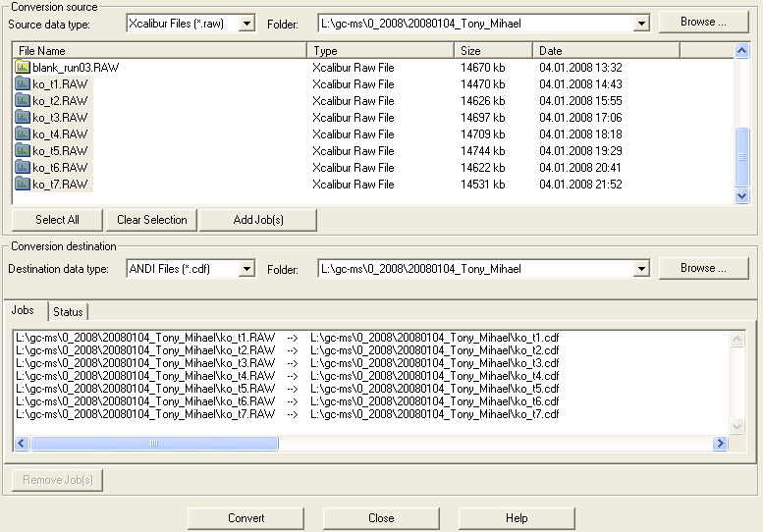Open the Destination data type dropdown
Screen dimensions: 763x532
pyautogui.click(x=246, y=269)
